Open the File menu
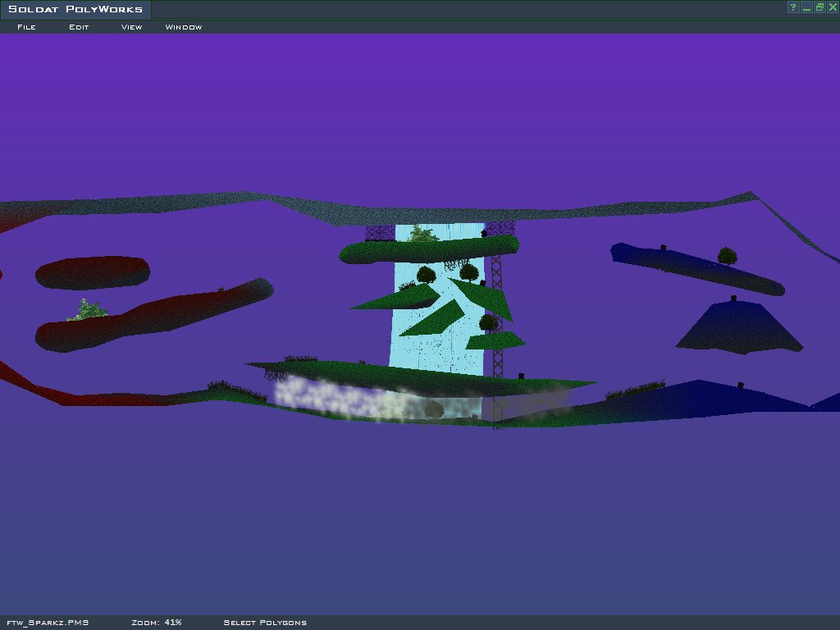The image size is (840, 630). click(x=26, y=27)
